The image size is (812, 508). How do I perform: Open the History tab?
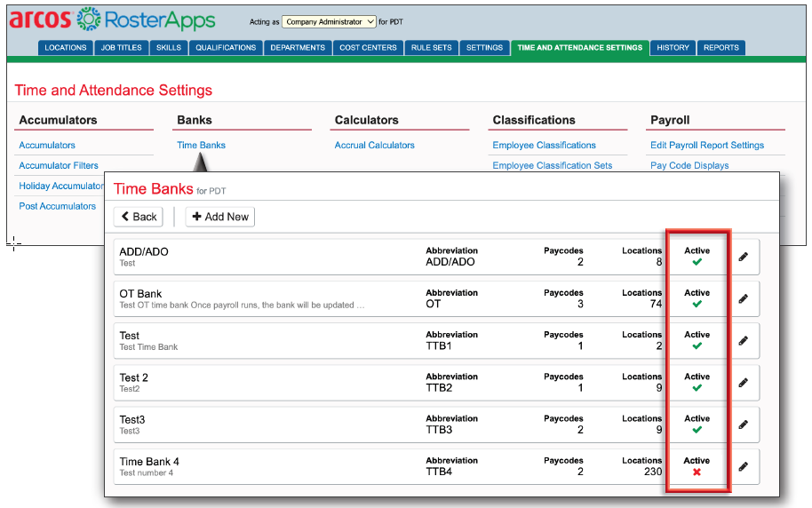[x=673, y=48]
